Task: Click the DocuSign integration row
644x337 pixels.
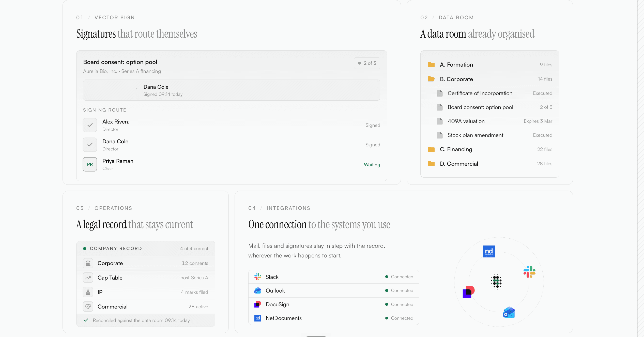Action: point(334,304)
